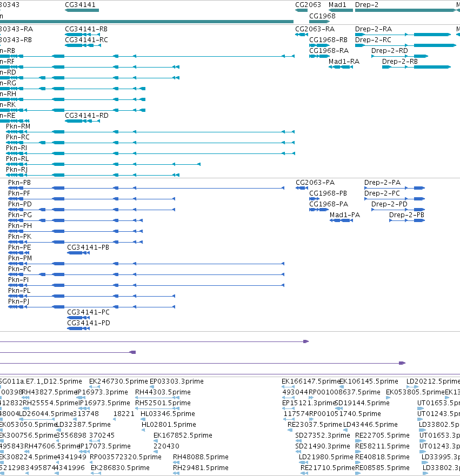Open protein CG34141-PD

coord(89,323)
